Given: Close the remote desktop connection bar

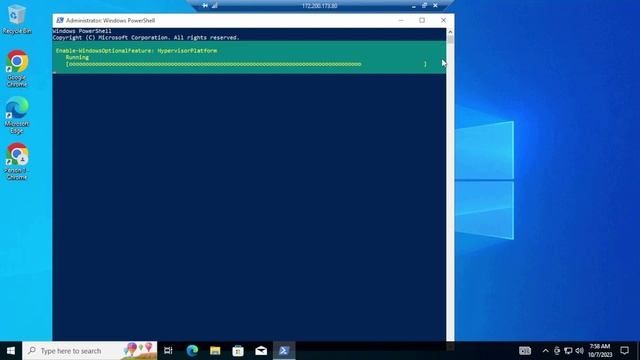Looking at the screenshot, I should pyautogui.click(x=436, y=6).
